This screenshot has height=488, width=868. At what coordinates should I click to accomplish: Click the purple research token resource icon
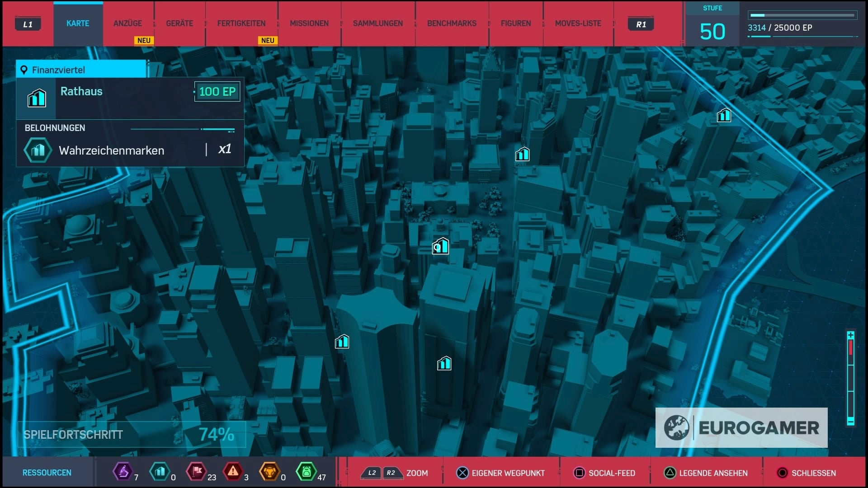point(123,472)
